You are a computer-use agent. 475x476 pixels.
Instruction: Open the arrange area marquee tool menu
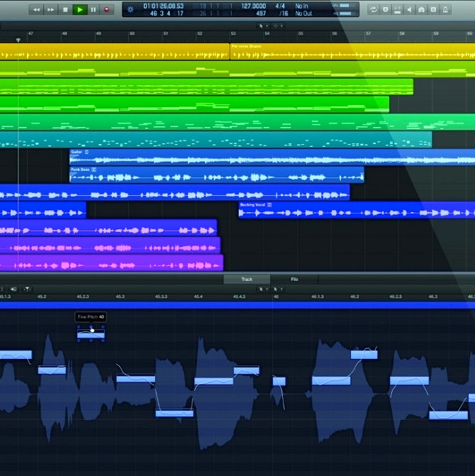277,26
